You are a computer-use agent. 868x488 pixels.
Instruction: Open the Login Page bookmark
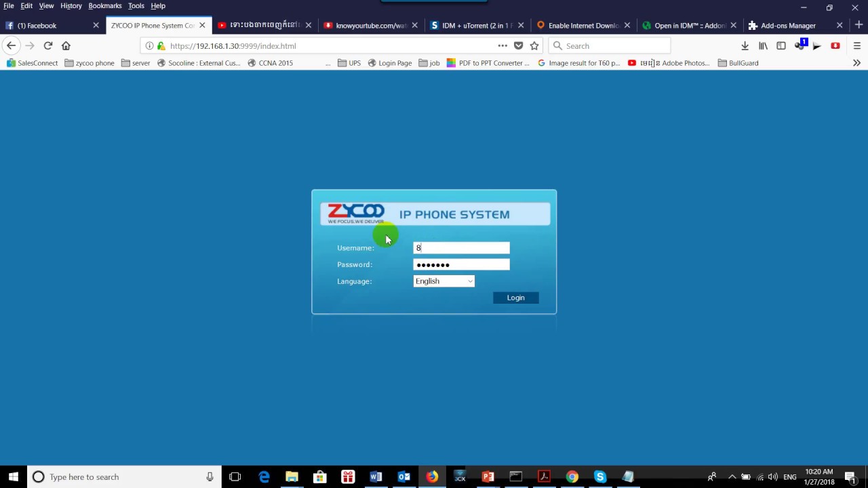coord(389,63)
